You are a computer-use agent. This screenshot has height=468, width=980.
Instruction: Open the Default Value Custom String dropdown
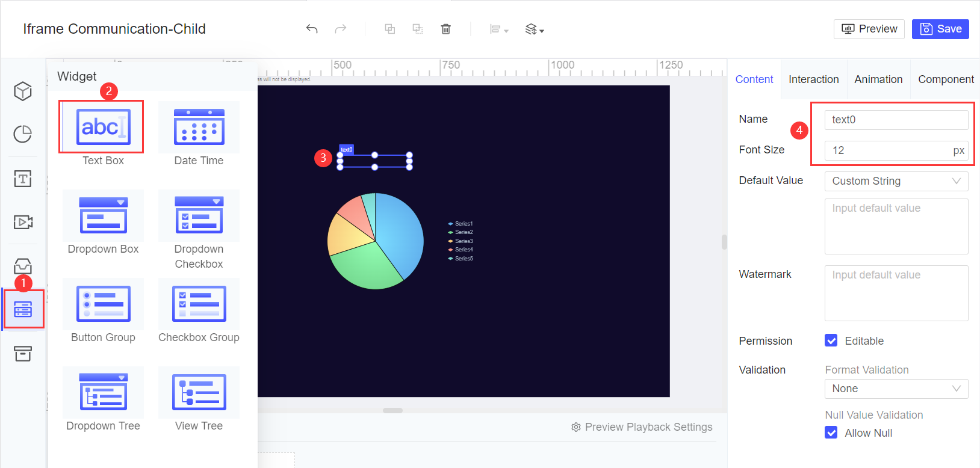pos(896,181)
